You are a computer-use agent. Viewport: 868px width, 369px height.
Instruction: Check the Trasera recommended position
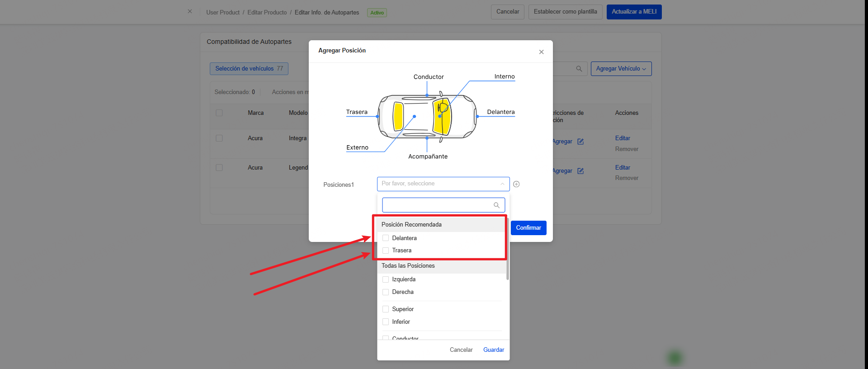click(386, 251)
